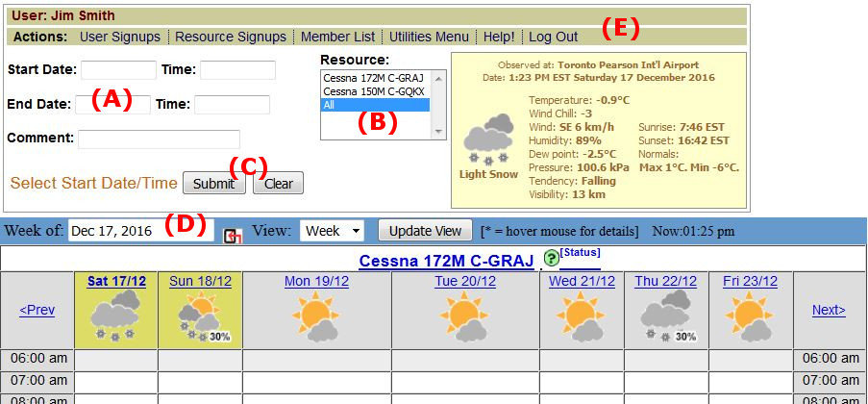
Task: Go to previous week with Prev link
Action: (x=37, y=310)
